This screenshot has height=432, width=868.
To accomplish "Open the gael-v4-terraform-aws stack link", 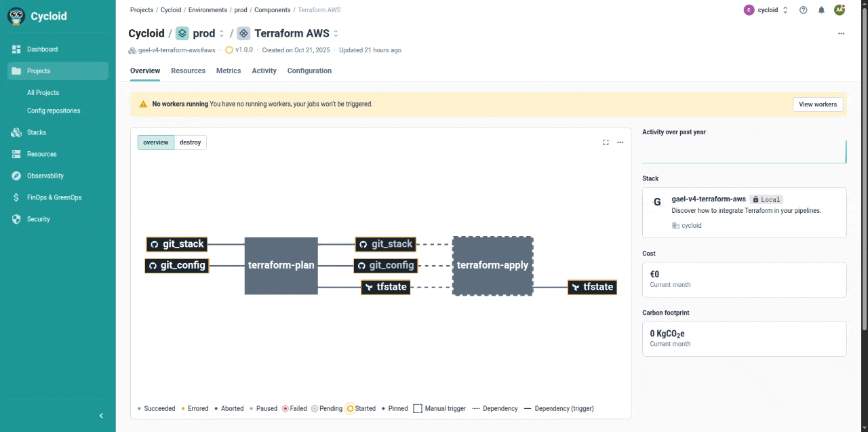I will click(708, 199).
